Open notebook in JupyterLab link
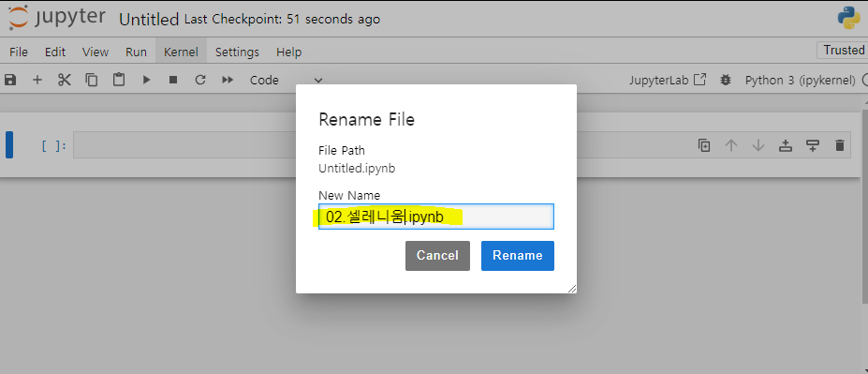Image resolution: width=868 pixels, height=374 pixels. pos(668,81)
